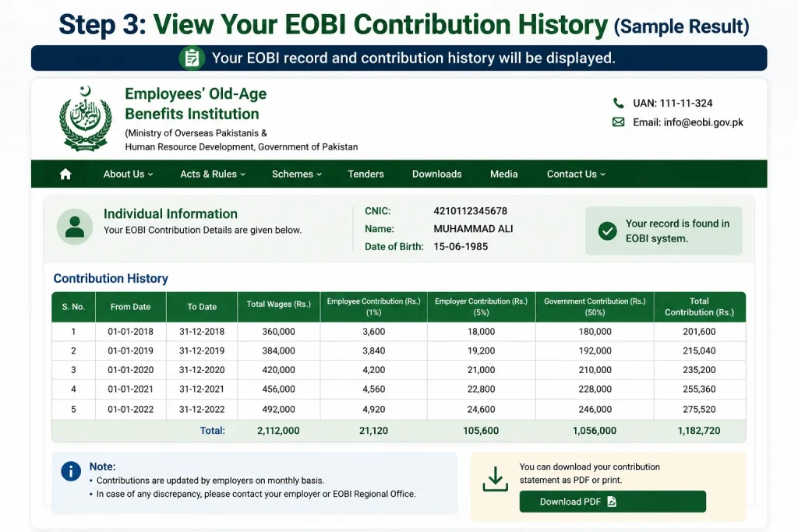Open the Schemes dropdown menu
This screenshot has width=798, height=532.
coord(297,174)
